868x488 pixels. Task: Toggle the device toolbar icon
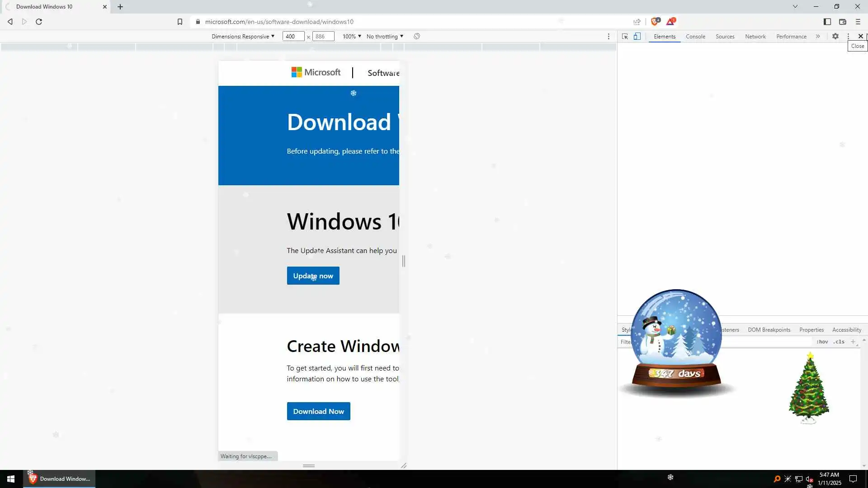point(637,36)
